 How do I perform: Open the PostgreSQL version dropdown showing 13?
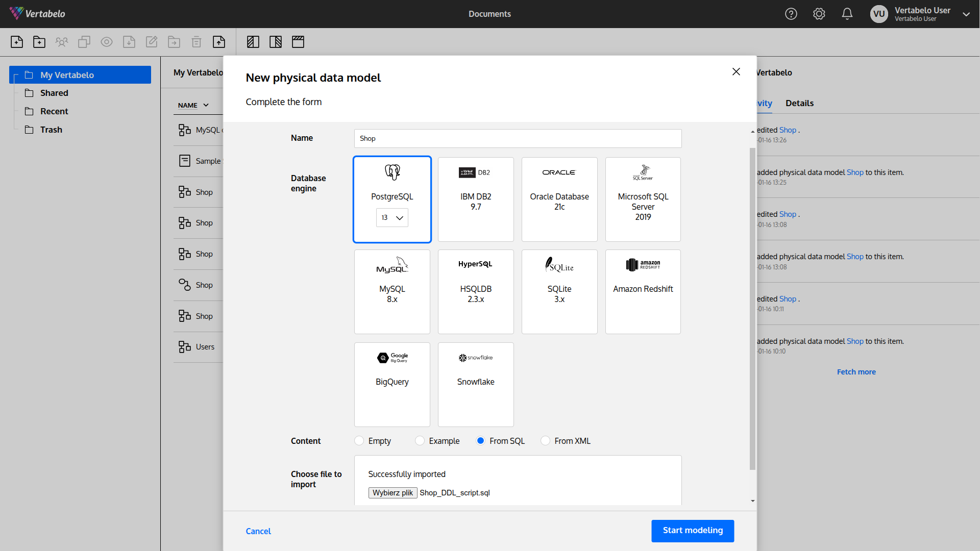(391, 217)
